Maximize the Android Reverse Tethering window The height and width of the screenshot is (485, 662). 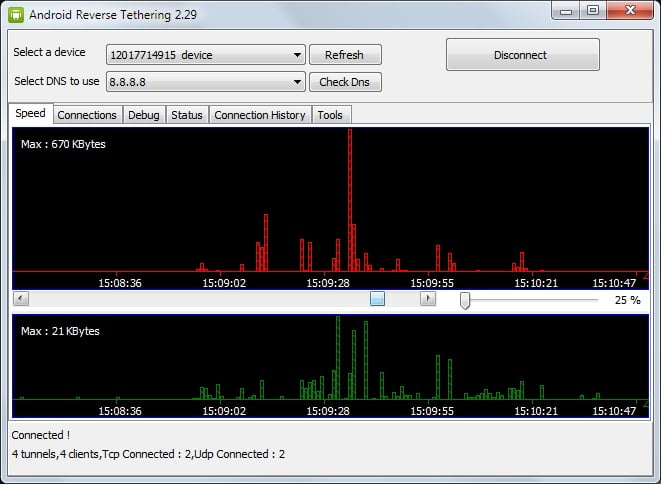(x=593, y=11)
